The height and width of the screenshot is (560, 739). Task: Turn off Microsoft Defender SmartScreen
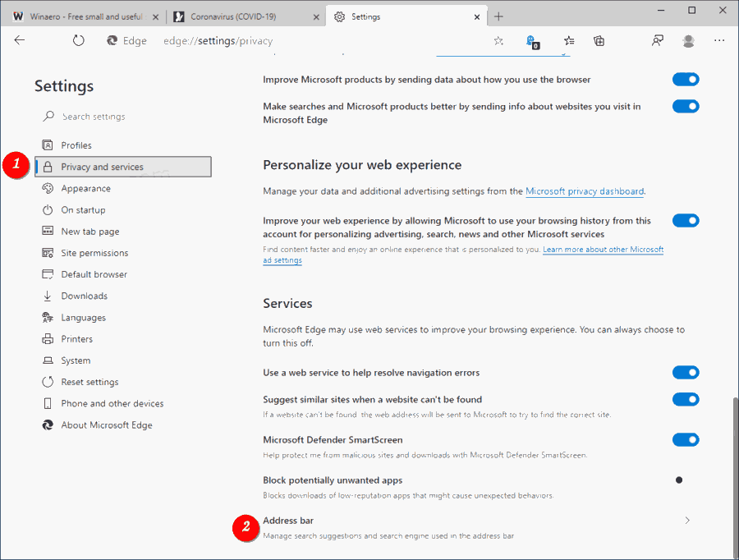(x=686, y=440)
